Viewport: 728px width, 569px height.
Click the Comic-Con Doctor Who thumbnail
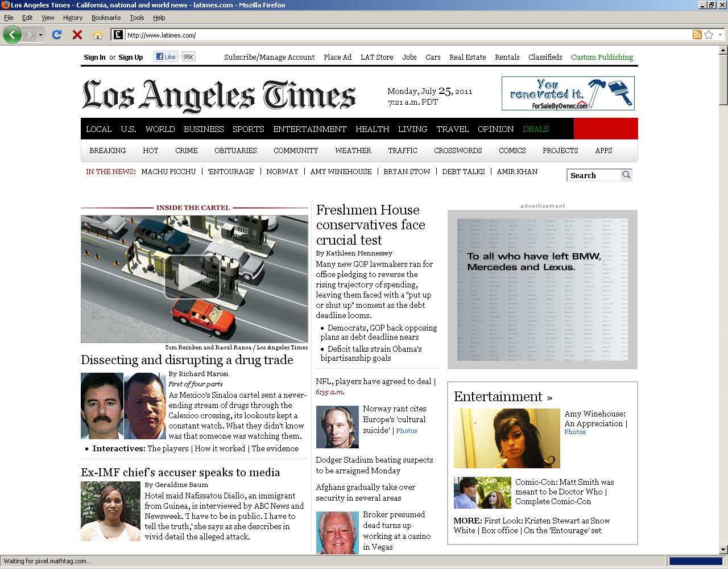tap(482, 493)
